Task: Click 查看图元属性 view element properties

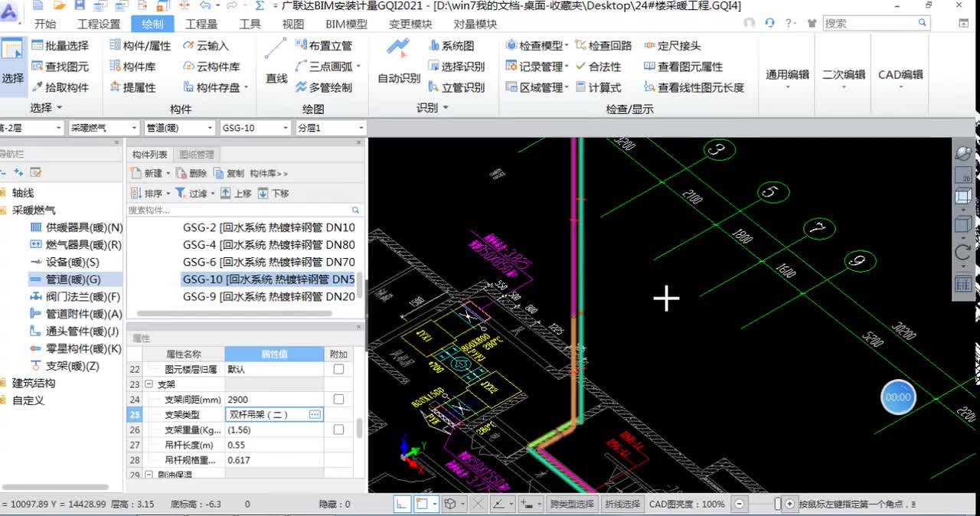Action: tap(683, 67)
